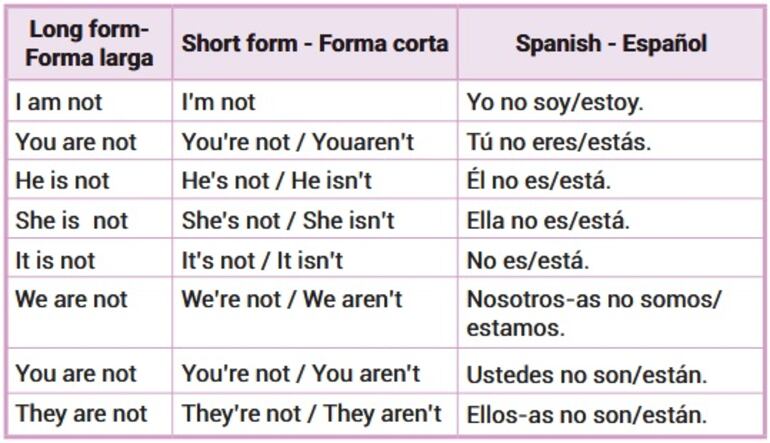Click the "It's not / It isn't" cell
770x443 pixels.
(x=262, y=260)
